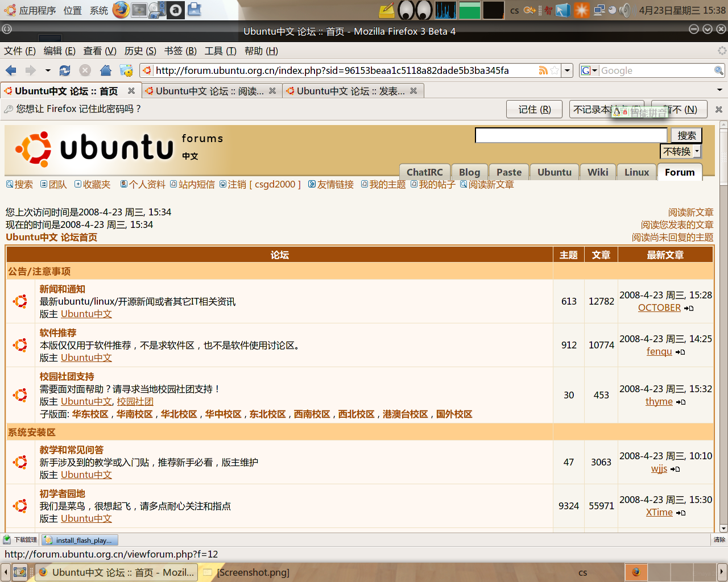
Task: Click the forum search text field
Action: 571,135
